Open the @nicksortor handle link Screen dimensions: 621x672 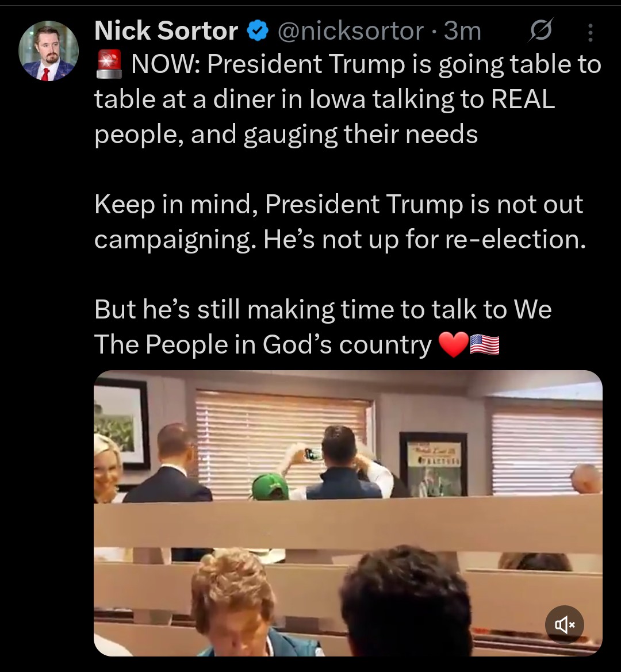[351, 31]
